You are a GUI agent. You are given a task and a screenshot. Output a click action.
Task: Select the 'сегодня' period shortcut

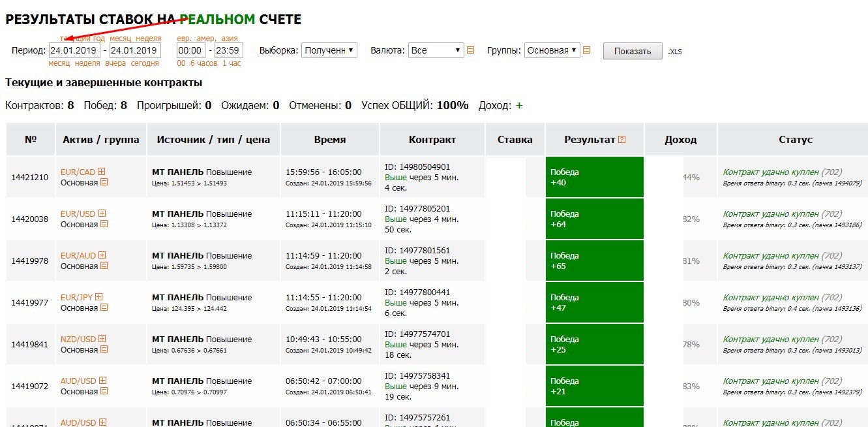click(144, 63)
